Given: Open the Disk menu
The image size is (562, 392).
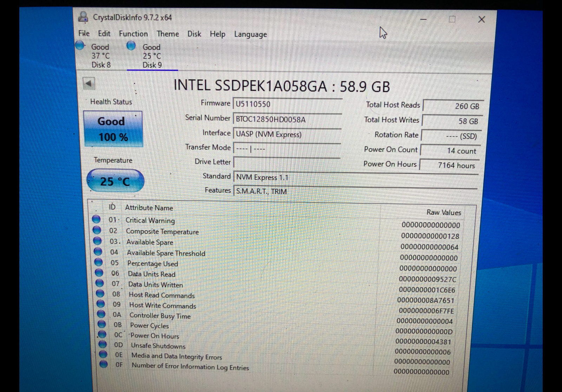Looking at the screenshot, I should point(194,34).
